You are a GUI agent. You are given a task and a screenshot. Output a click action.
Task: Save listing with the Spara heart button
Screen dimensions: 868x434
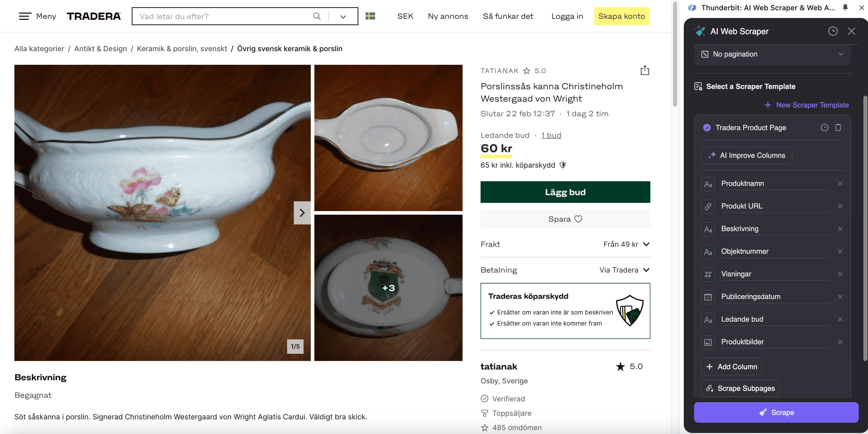[x=565, y=219]
